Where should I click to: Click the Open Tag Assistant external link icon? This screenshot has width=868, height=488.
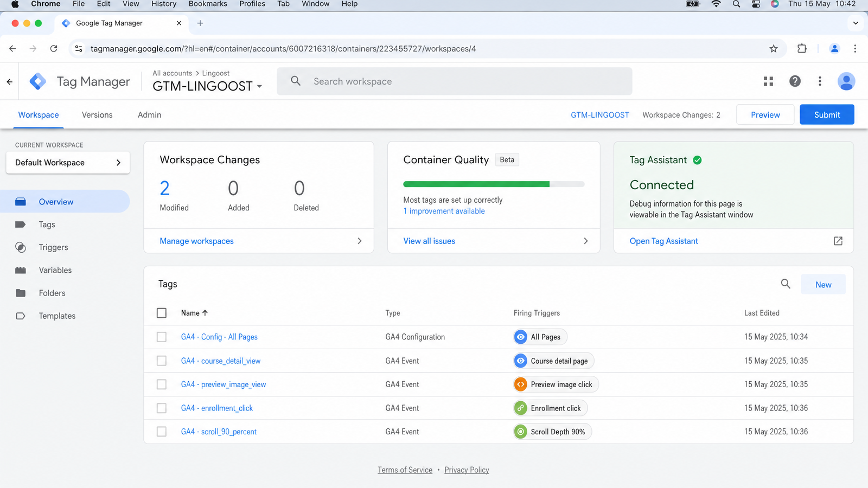point(838,241)
